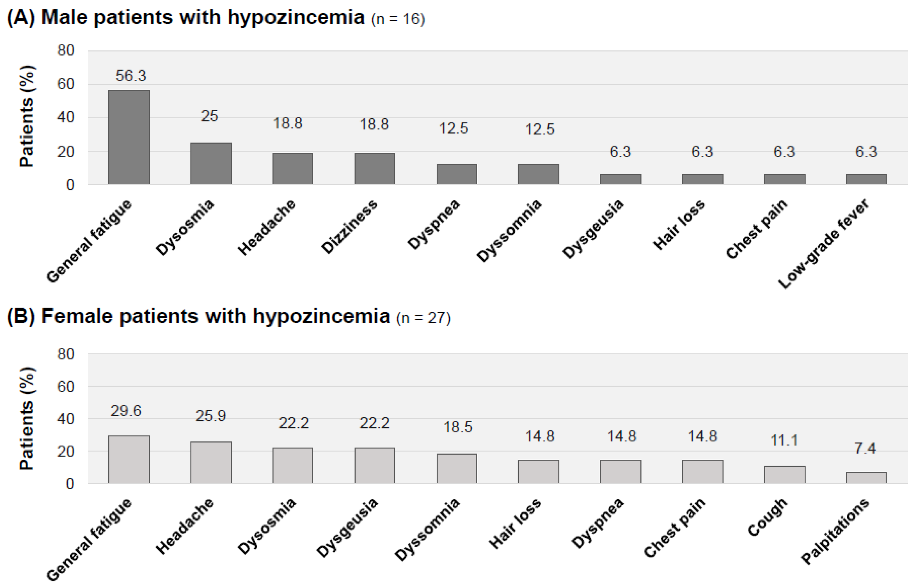The image size is (918, 588).
Task: Click the Patients (%) axis title in chart B
Action: (x=27, y=418)
